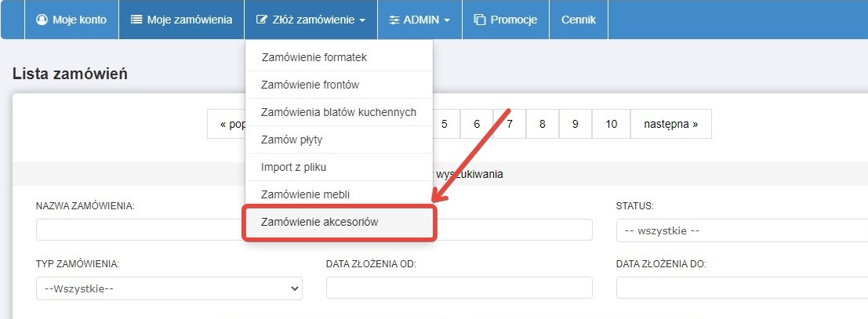The width and height of the screenshot is (868, 319).
Task: Open the TYP ZAMÓWIENIA combo box
Action: pyautogui.click(x=169, y=288)
